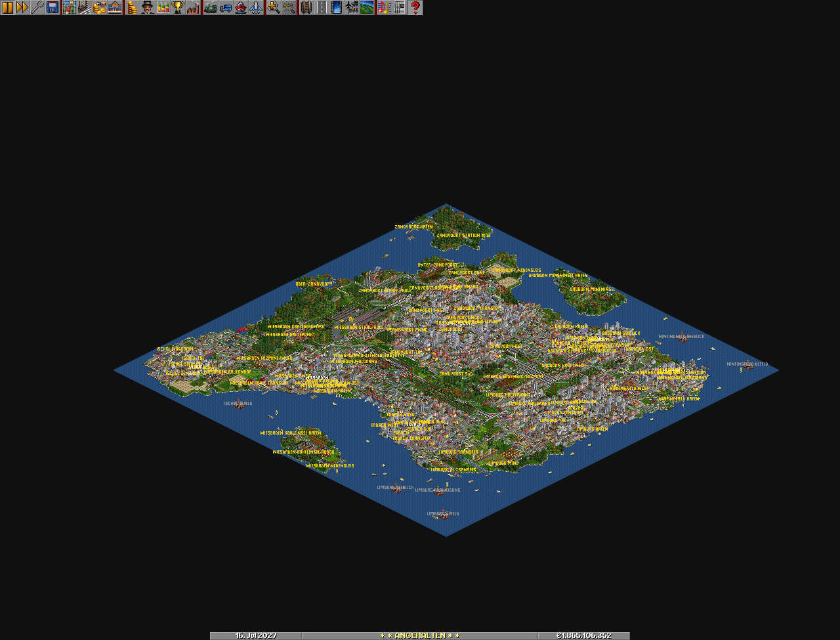Screen dimensions: 840x640
Task: Open the station list icon
Action: point(115,8)
